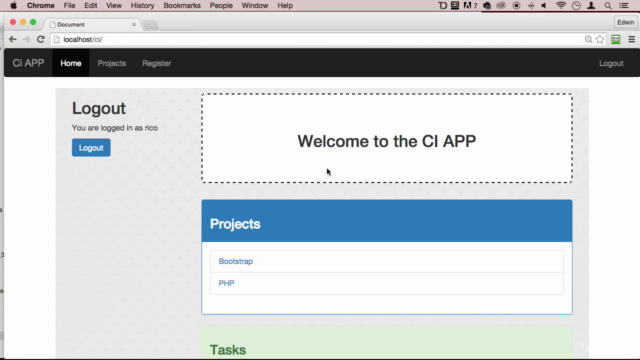Go to Home in the navbar

(71, 63)
